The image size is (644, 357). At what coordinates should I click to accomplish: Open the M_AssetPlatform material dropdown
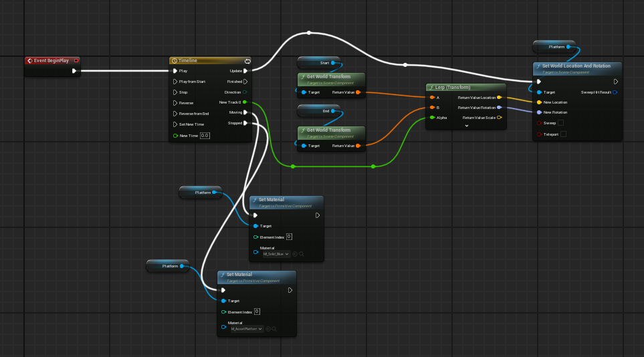point(246,329)
